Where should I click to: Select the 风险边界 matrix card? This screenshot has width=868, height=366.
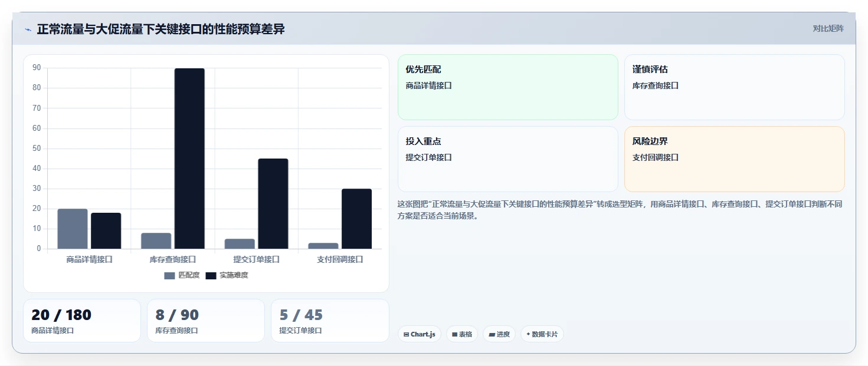pos(734,159)
